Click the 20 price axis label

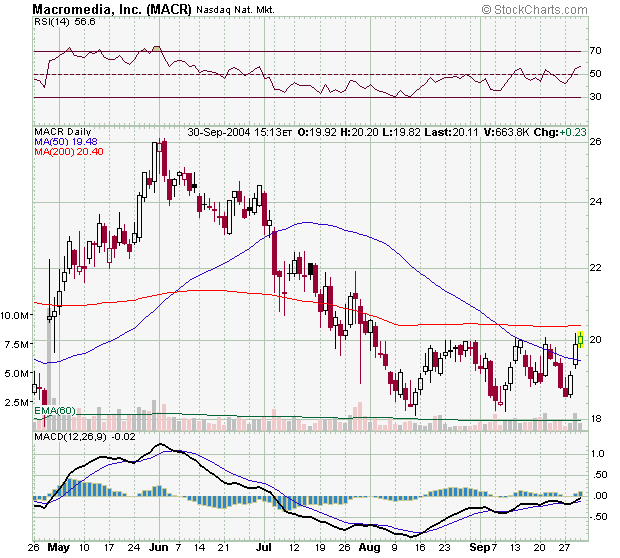tap(595, 340)
